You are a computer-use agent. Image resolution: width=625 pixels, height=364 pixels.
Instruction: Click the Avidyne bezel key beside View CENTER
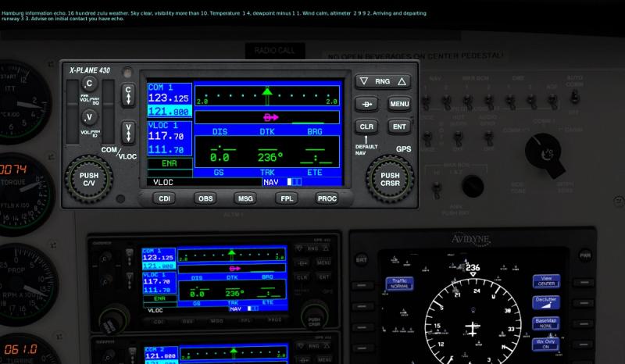point(584,283)
